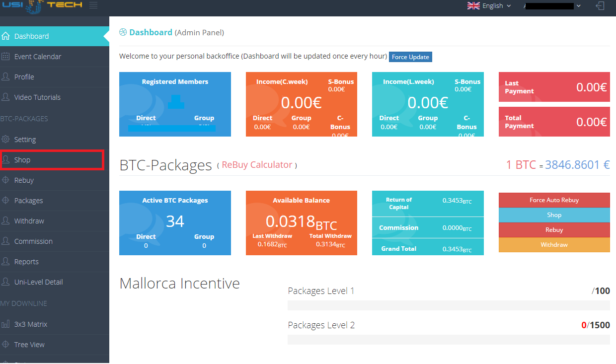Click the Dashboard home icon in sidebar

coord(5,36)
